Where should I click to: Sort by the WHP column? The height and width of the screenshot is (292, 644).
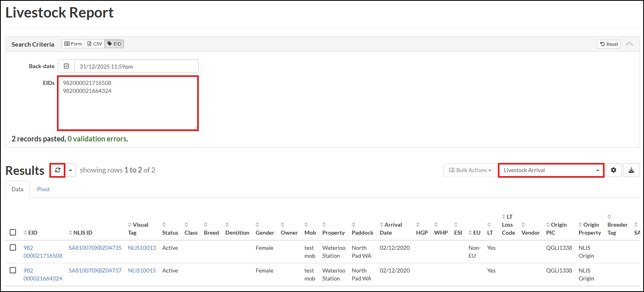click(x=440, y=229)
